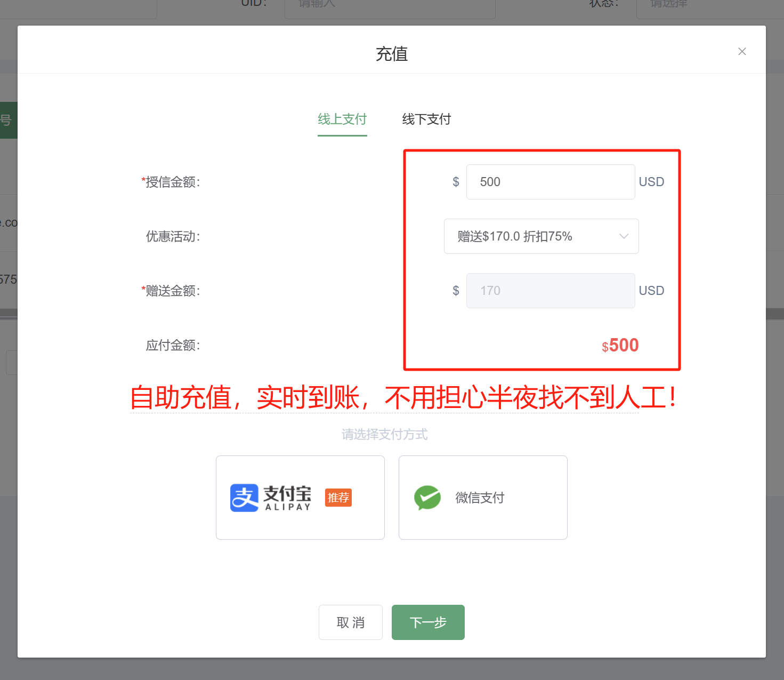The height and width of the screenshot is (680, 784).
Task: Expand the 优惠活动 dropdown chevron arrow
Action: 624,236
